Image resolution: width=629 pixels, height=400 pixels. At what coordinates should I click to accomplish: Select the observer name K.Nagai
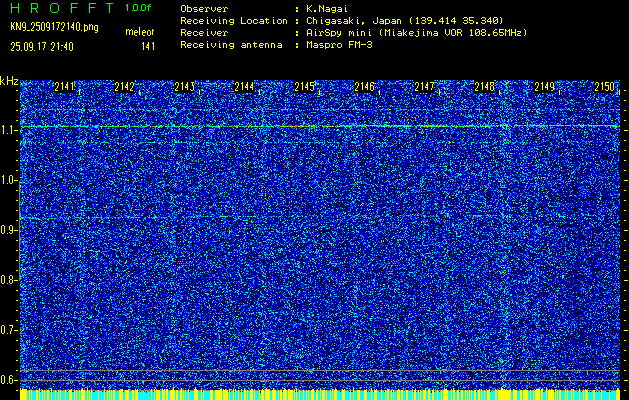[x=327, y=9]
